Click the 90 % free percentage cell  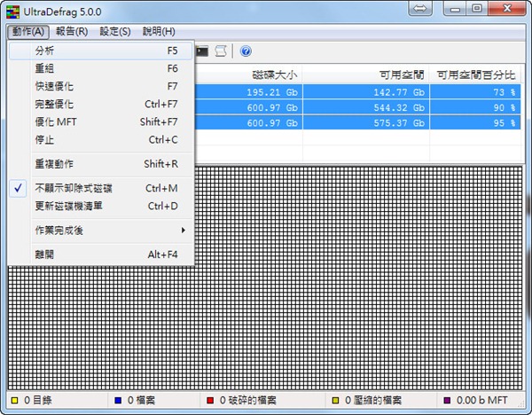click(x=475, y=107)
